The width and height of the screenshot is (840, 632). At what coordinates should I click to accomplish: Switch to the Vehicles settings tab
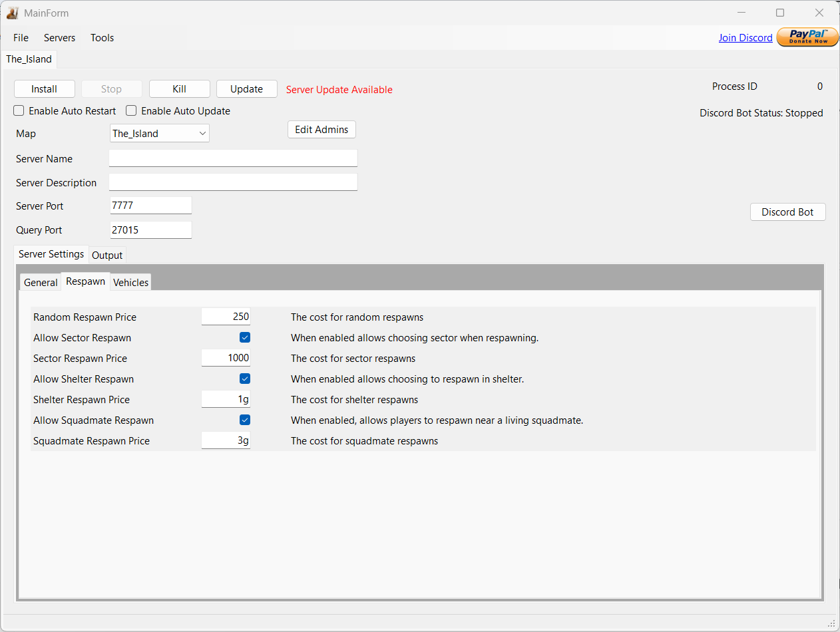[x=131, y=283]
